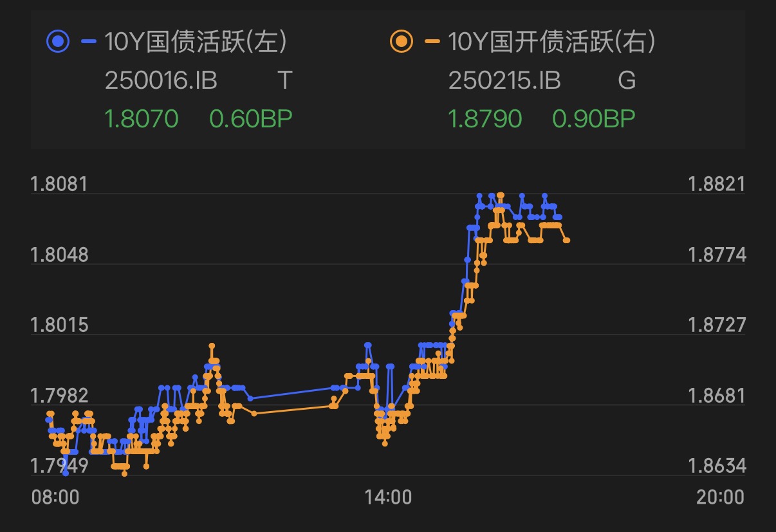Click the 20:00 time axis label

coord(719,497)
